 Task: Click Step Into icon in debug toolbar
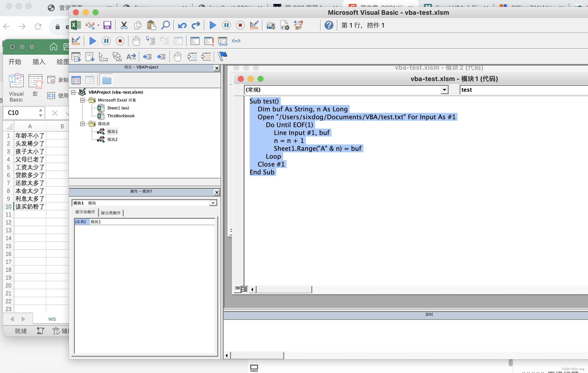click(x=151, y=41)
